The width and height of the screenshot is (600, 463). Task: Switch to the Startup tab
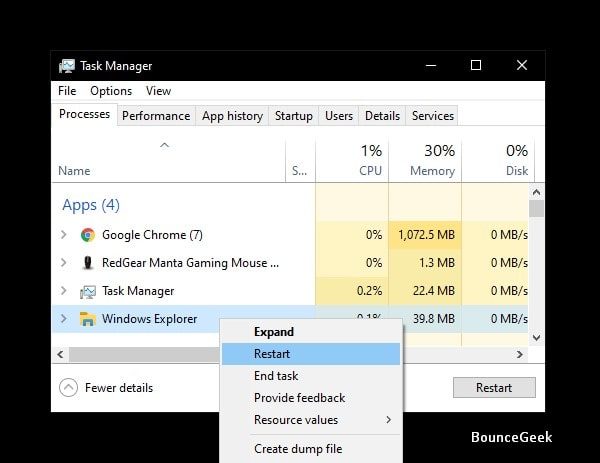point(293,116)
